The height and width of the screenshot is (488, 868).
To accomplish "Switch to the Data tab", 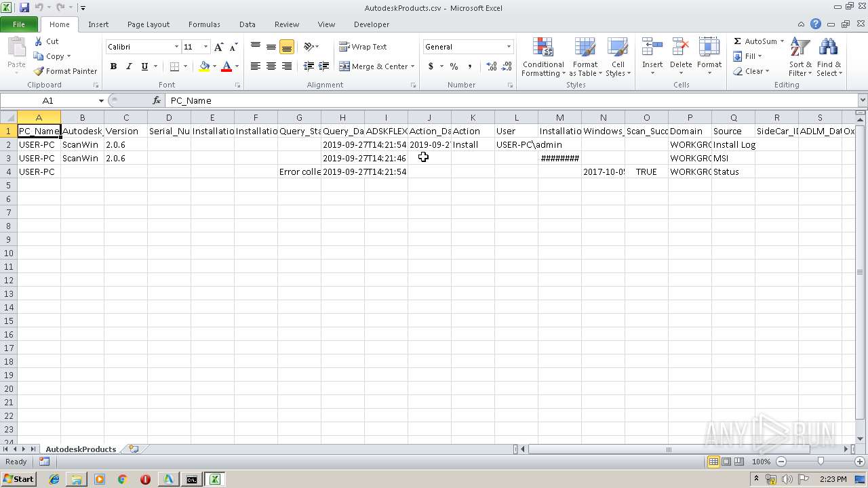I will (x=248, y=24).
